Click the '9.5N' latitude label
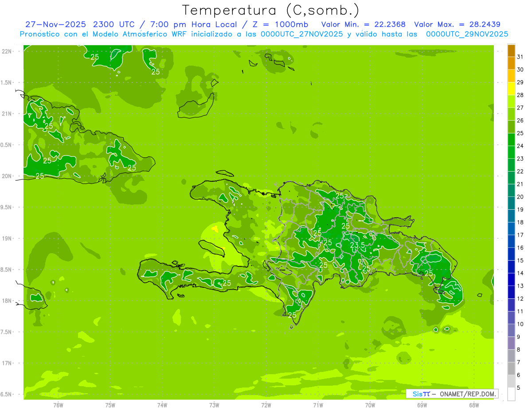Viewport: 532px width, 411px height. pyautogui.click(x=6, y=207)
